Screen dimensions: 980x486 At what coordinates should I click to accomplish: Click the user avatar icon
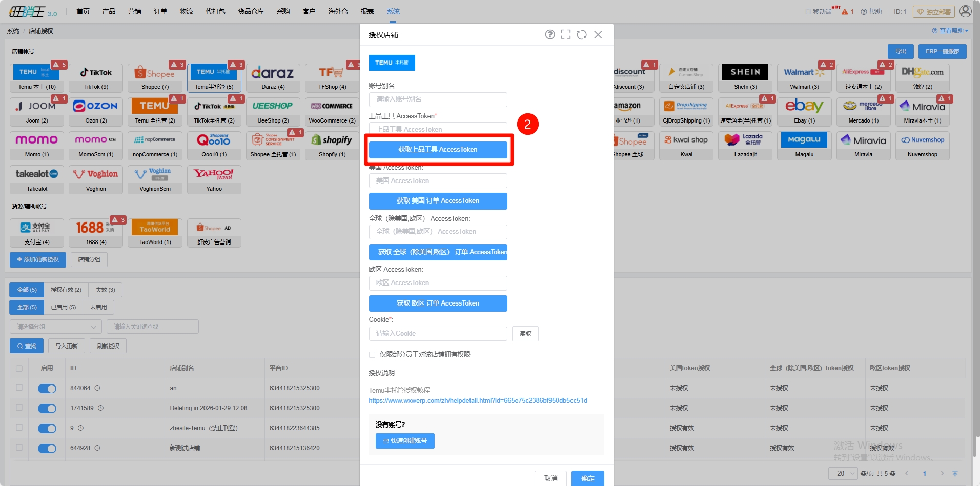965,11
